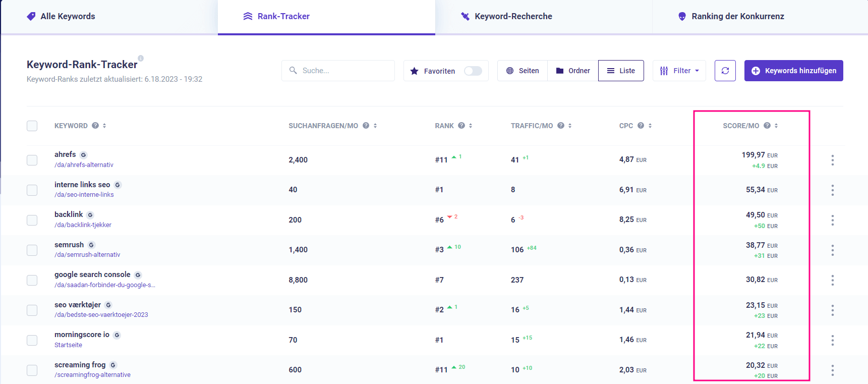Sort by CPC column arrows
The image size is (868, 384).
pos(650,126)
